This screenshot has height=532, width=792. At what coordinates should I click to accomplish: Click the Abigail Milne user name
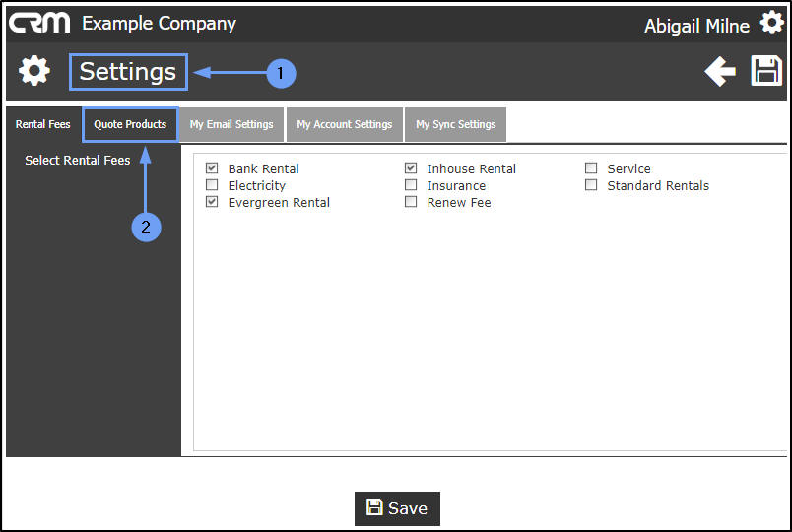click(x=696, y=26)
